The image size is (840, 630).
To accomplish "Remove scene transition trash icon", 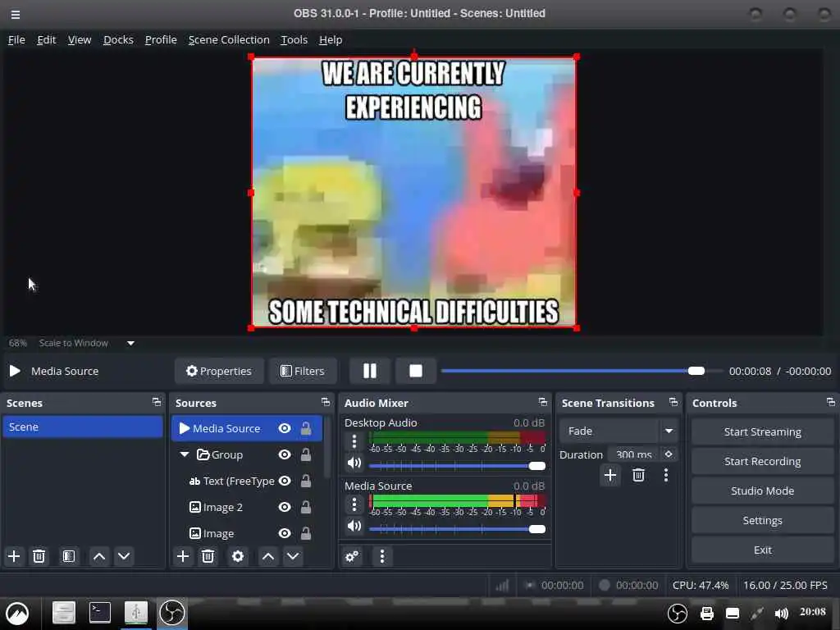I will coord(638,475).
